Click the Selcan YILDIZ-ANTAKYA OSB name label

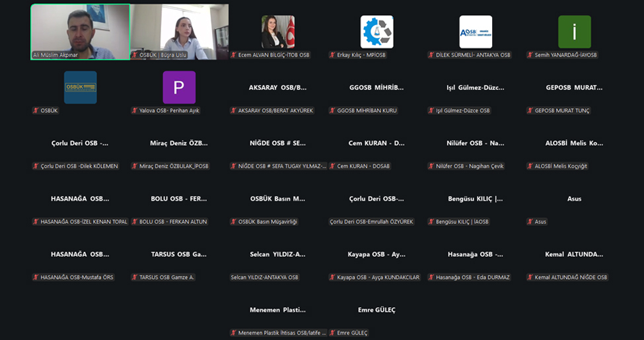tap(264, 277)
